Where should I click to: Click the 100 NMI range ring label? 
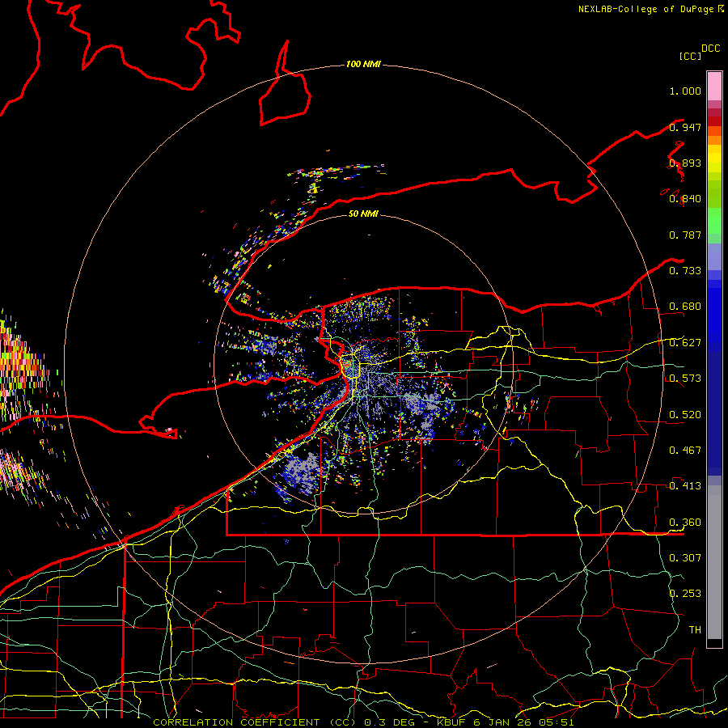coord(363,64)
